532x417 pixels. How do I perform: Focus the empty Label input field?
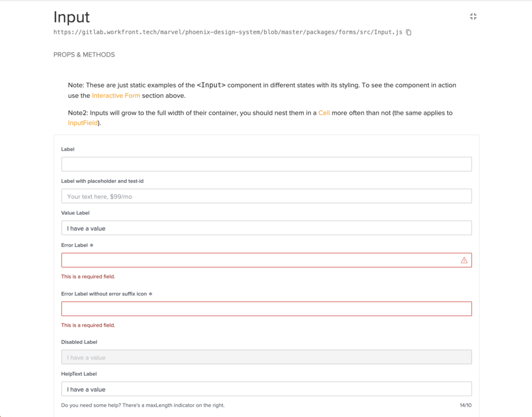coord(266,164)
